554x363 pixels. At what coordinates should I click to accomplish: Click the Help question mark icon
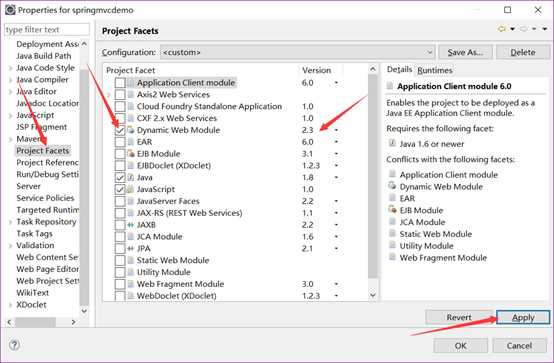[14, 345]
